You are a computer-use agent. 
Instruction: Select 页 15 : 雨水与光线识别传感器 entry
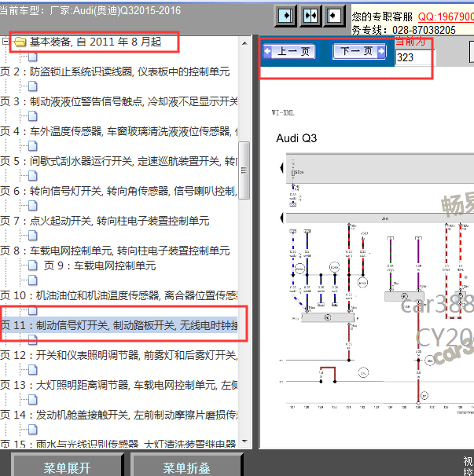coord(118,444)
